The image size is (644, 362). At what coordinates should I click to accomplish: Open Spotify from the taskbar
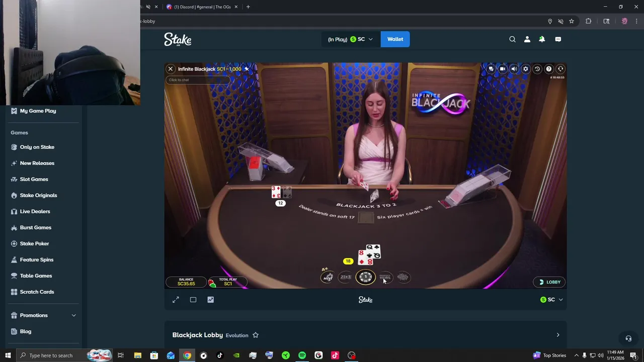pos(302,355)
